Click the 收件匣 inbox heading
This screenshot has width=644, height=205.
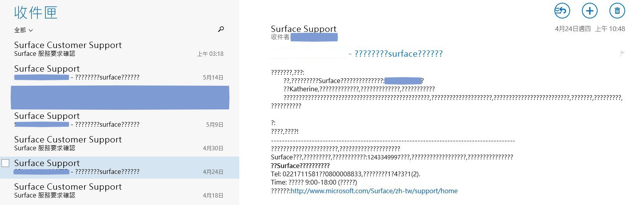click(x=36, y=13)
